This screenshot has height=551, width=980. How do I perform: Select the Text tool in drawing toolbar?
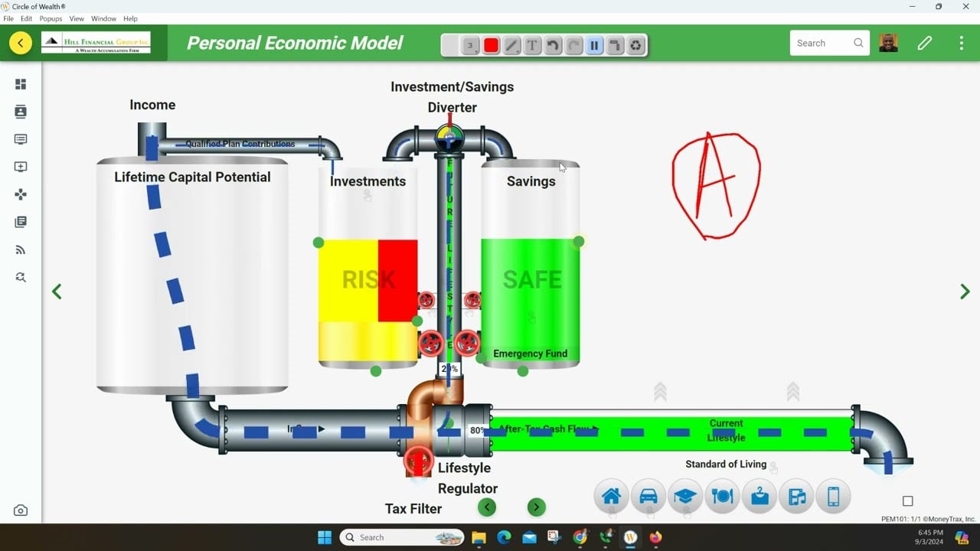[532, 45]
